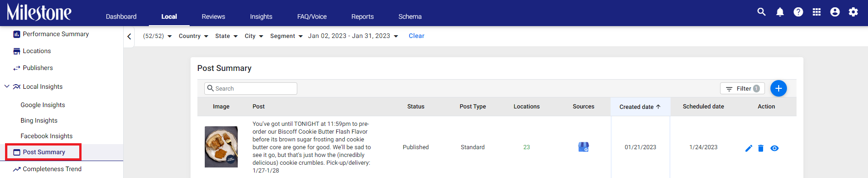Viewport: 868px width, 178px height.
Task: Open the Filter button
Action: pos(742,88)
